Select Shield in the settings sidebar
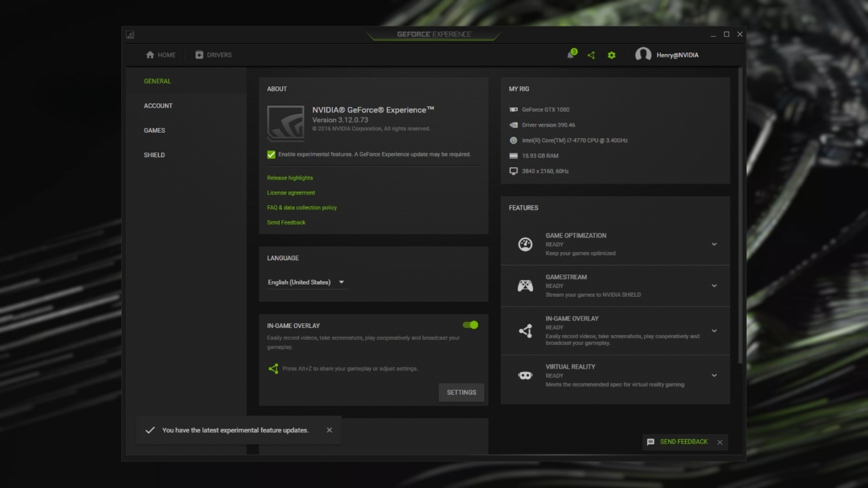The image size is (868, 488). (x=155, y=155)
